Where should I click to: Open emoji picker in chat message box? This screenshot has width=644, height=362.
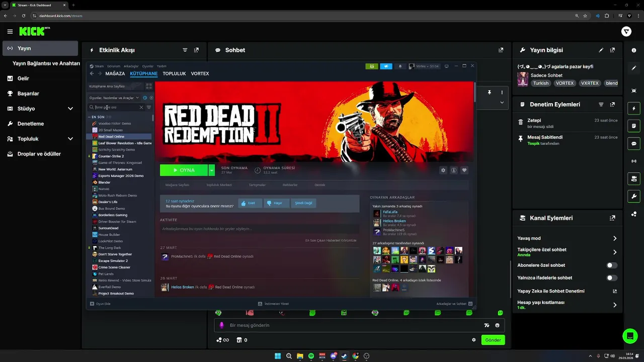point(498,325)
